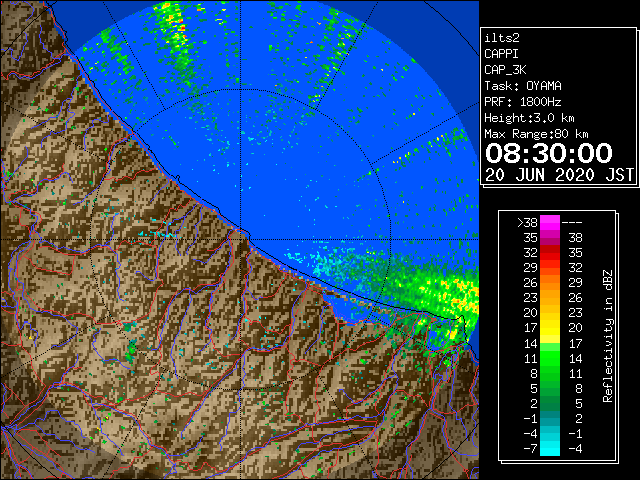Viewport: 640px width, 480px height.
Task: Click the '>38' legend label
Action: click(x=527, y=222)
